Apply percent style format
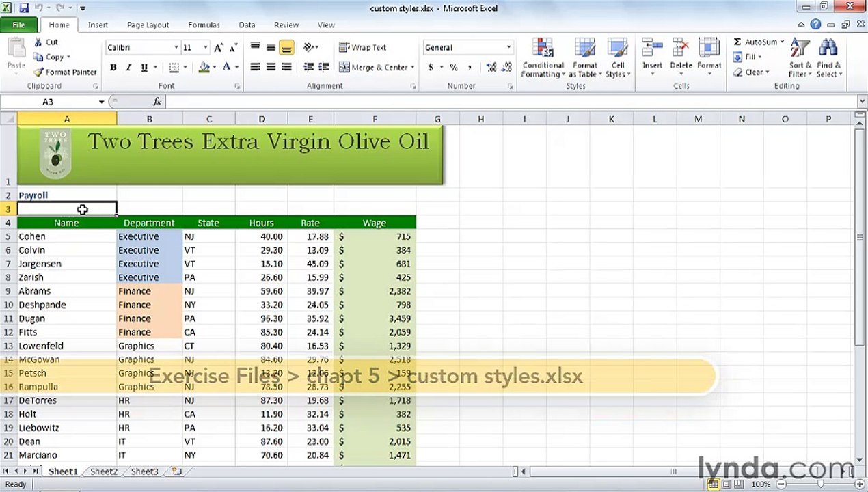Image resolution: width=868 pixels, height=492 pixels. [x=452, y=68]
